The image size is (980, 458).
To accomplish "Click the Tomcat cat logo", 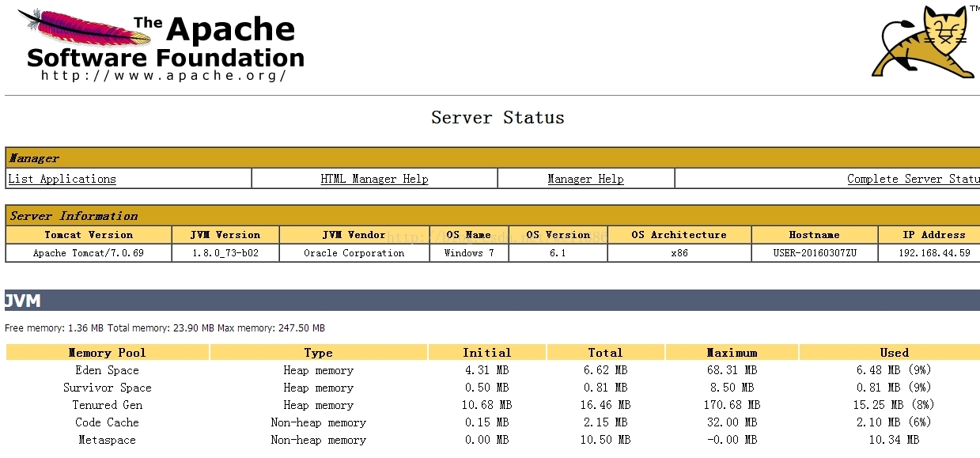I will coord(925,41).
